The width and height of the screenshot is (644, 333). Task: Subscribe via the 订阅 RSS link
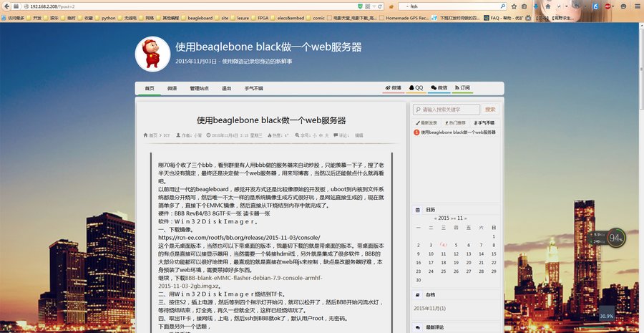pos(462,88)
